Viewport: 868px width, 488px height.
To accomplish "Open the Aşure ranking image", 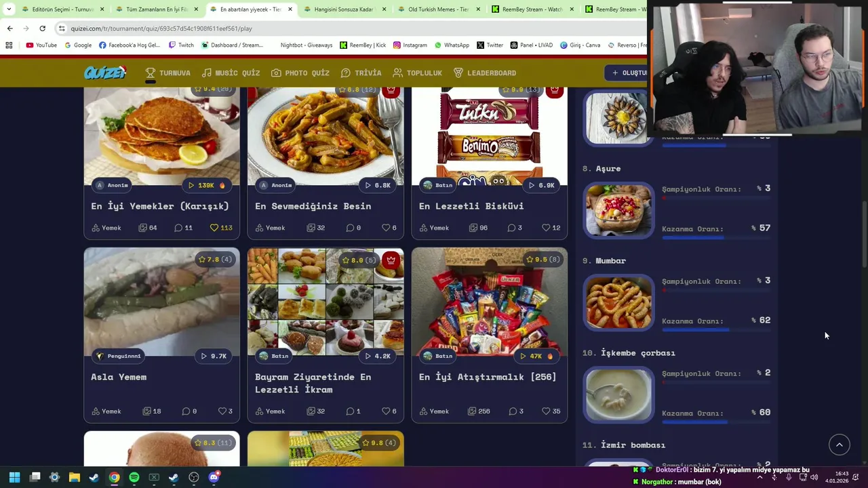I will (x=619, y=210).
